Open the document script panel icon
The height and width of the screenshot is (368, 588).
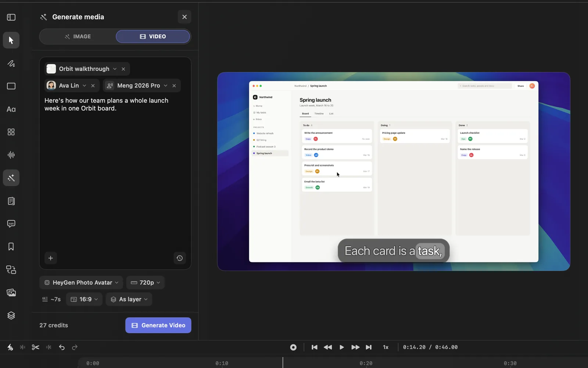pos(11,201)
